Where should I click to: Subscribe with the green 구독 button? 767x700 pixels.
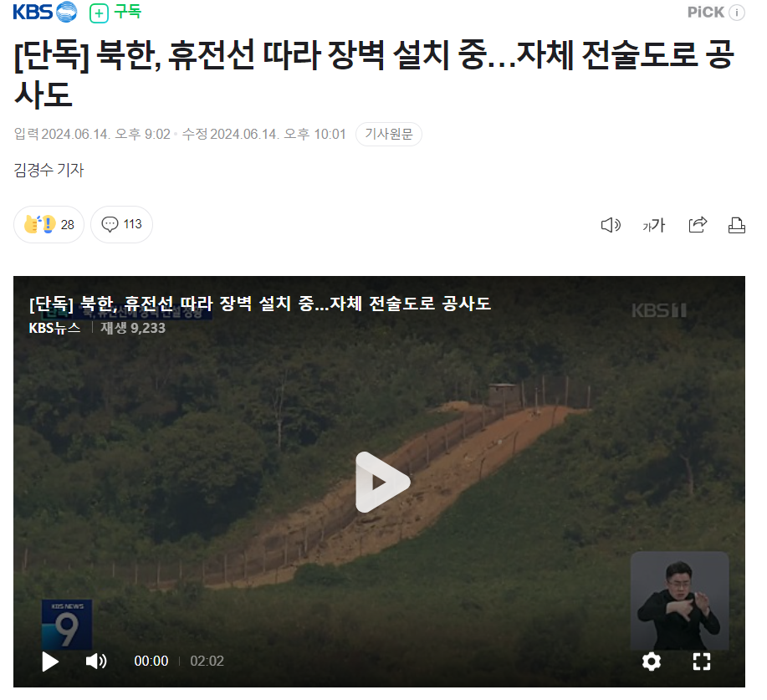click(115, 13)
